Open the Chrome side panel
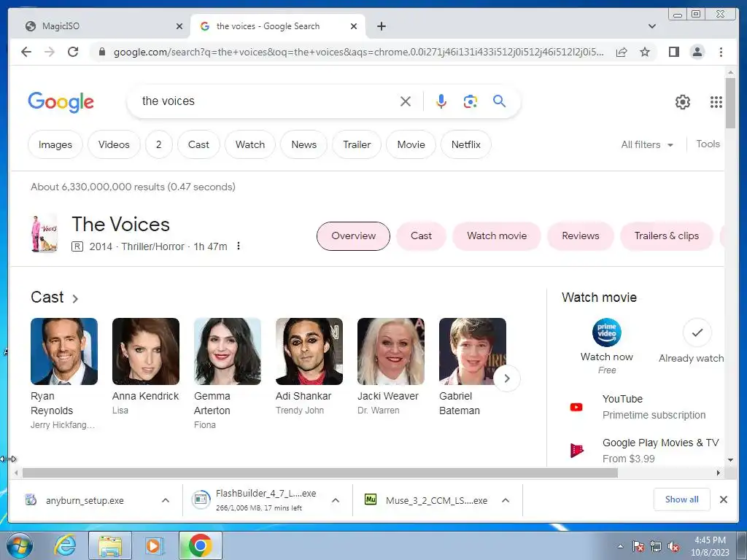Screen dimensions: 747x560 click(673, 52)
